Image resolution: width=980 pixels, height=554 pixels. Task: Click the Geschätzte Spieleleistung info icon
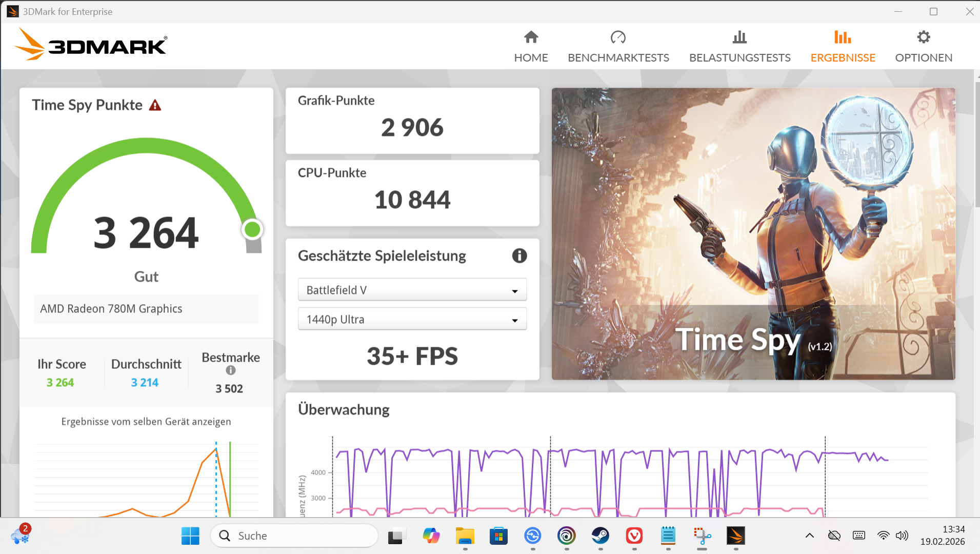coord(519,255)
